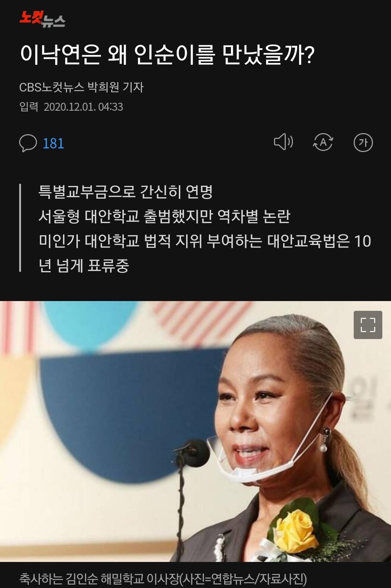Play article audio with the speaker icon
The image size is (391, 588).
click(x=283, y=142)
